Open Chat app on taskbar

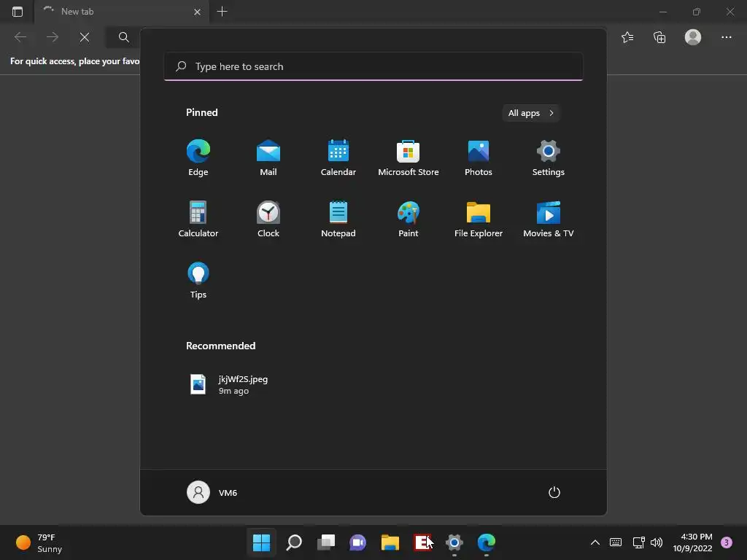pyautogui.click(x=357, y=542)
